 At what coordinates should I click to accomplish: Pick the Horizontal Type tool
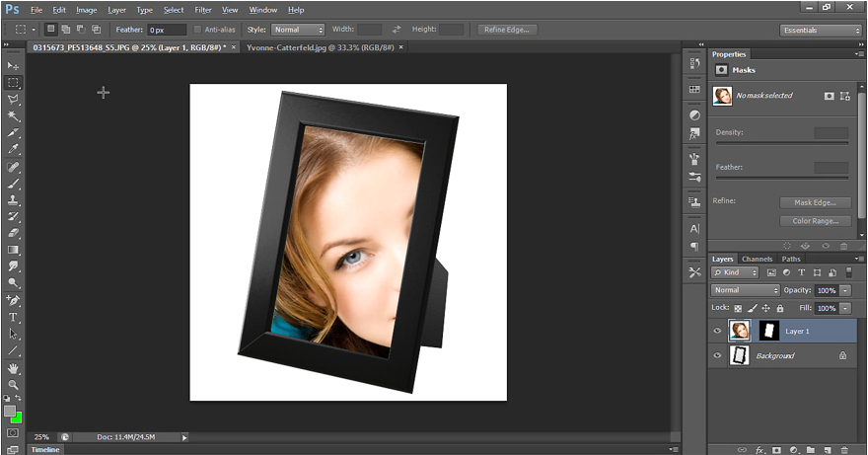click(14, 317)
